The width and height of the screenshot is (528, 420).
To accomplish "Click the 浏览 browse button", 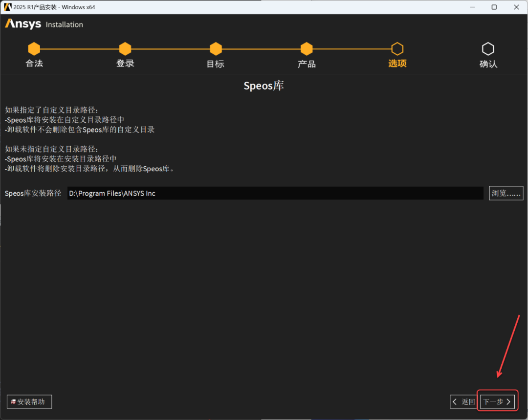I will [x=506, y=193].
